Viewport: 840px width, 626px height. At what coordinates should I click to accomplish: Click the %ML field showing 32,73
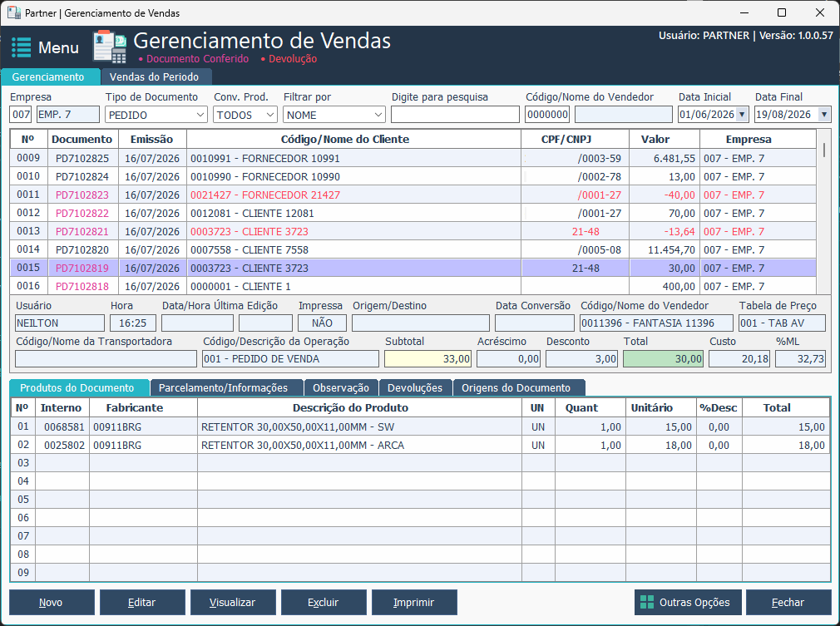(x=800, y=359)
